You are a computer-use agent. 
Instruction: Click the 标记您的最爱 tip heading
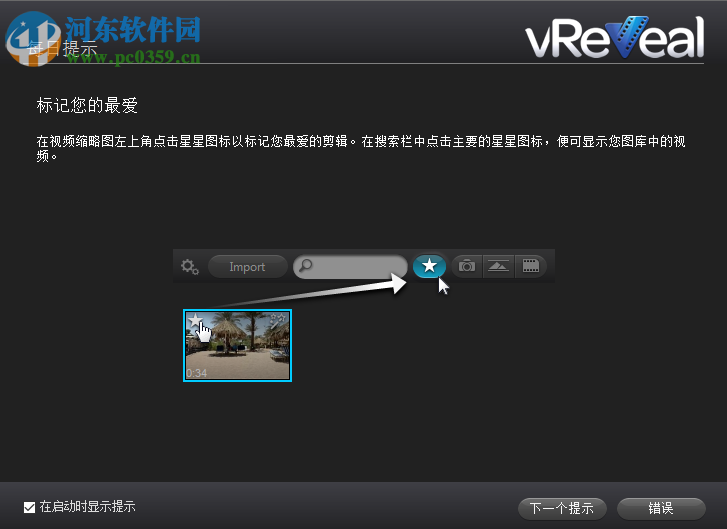[87, 106]
